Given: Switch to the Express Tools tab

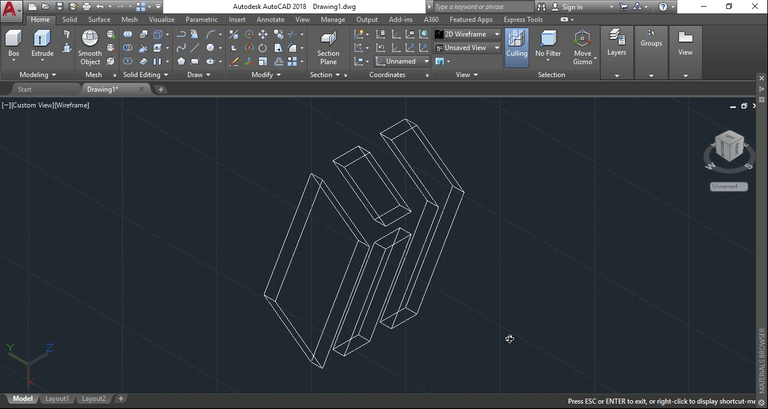Looking at the screenshot, I should click(523, 20).
